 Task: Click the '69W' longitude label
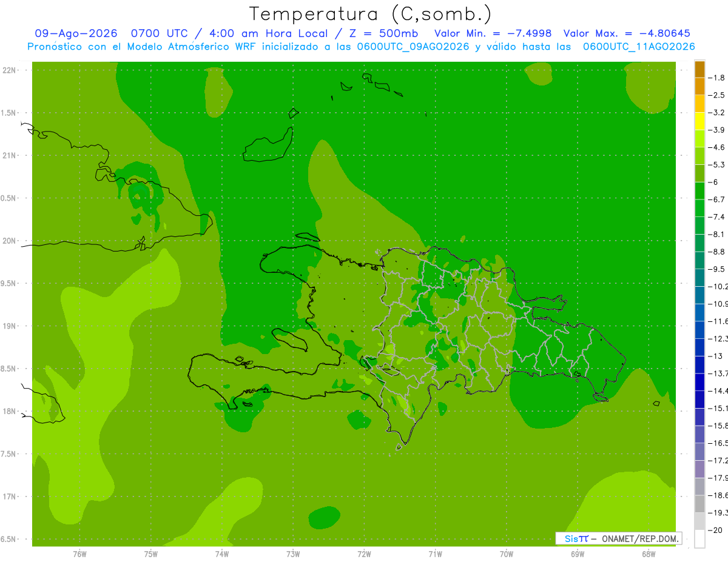click(x=578, y=554)
